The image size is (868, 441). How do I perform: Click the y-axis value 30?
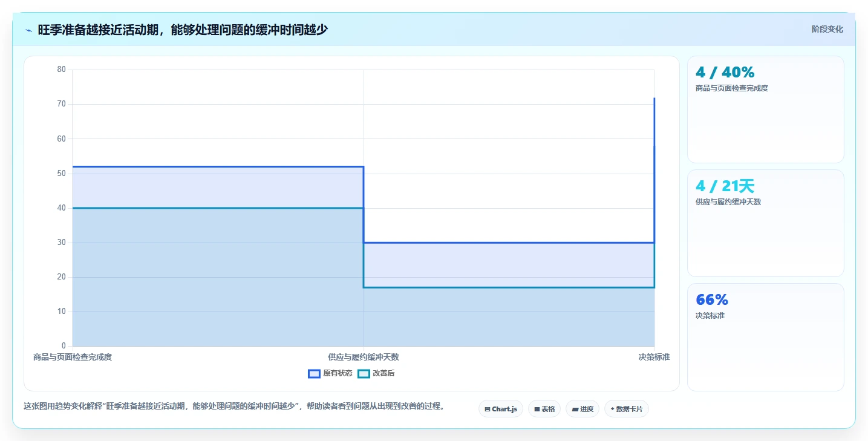[x=61, y=243]
